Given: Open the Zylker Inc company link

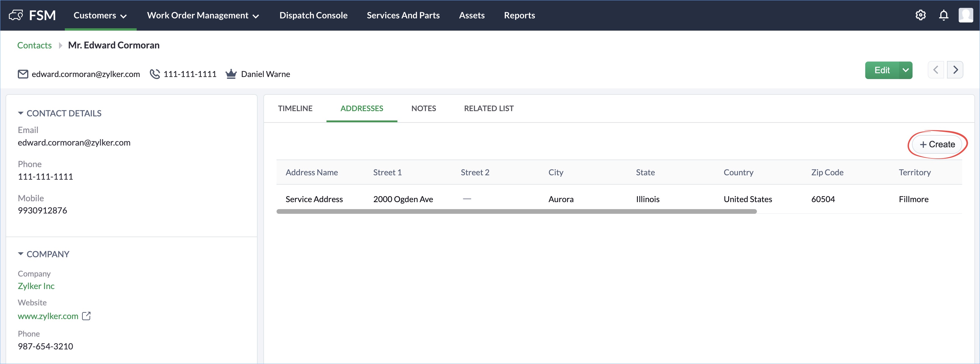Looking at the screenshot, I should point(36,286).
